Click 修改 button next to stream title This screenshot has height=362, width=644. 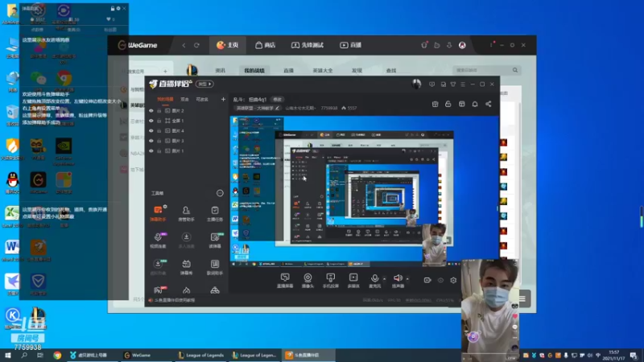(278, 99)
